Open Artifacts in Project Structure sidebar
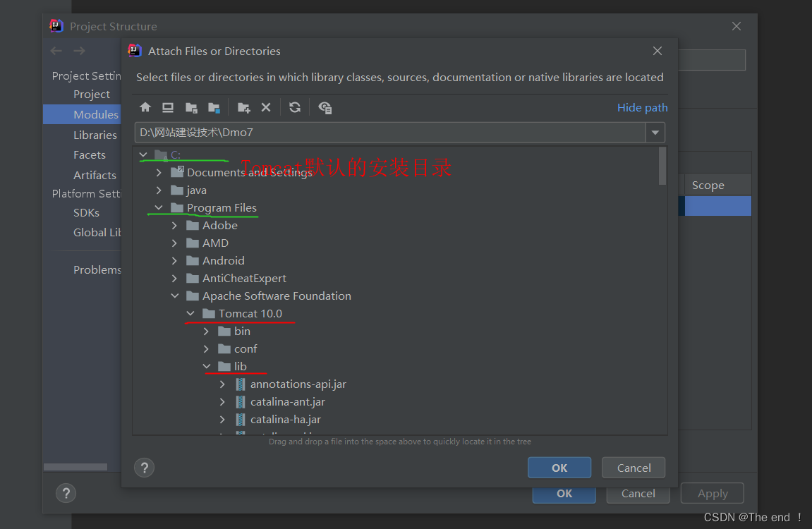Viewport: 812px width, 529px height. tap(95, 175)
